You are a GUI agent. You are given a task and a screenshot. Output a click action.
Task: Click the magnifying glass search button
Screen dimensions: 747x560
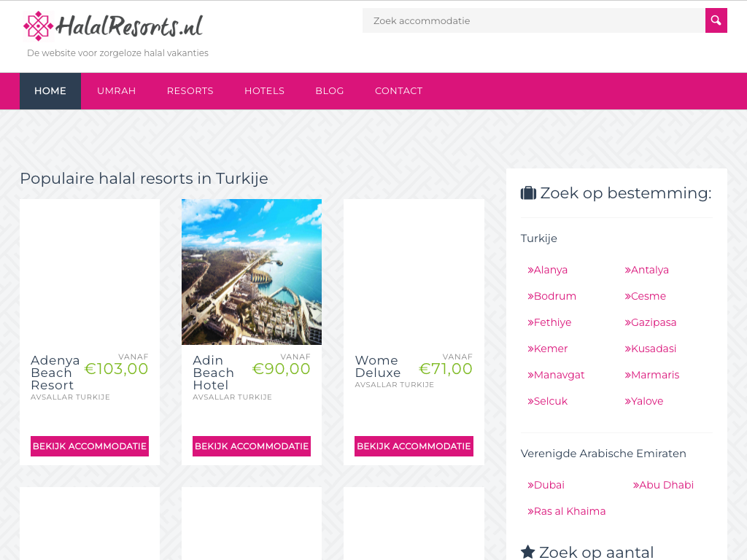[x=716, y=20]
